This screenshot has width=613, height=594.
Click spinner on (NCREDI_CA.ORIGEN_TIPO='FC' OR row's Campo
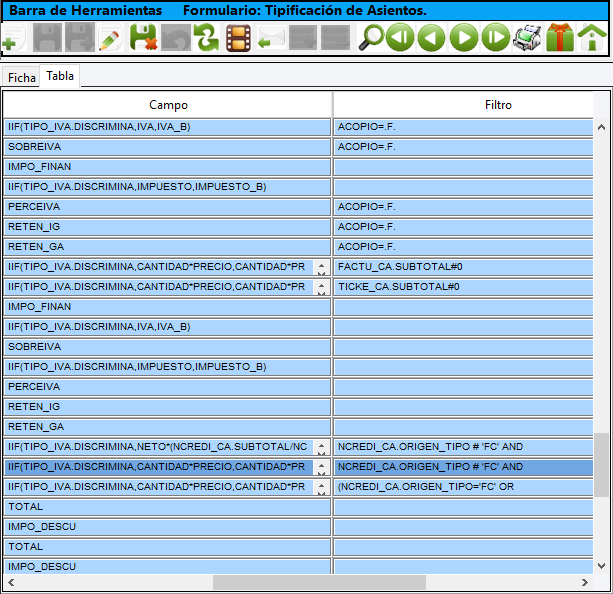click(321, 487)
